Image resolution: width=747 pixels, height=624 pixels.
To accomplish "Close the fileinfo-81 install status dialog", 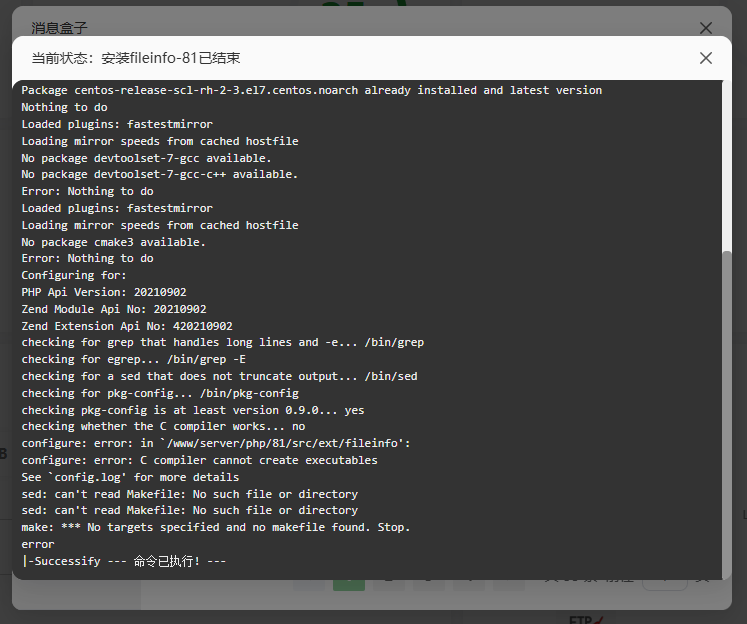I will [706, 58].
